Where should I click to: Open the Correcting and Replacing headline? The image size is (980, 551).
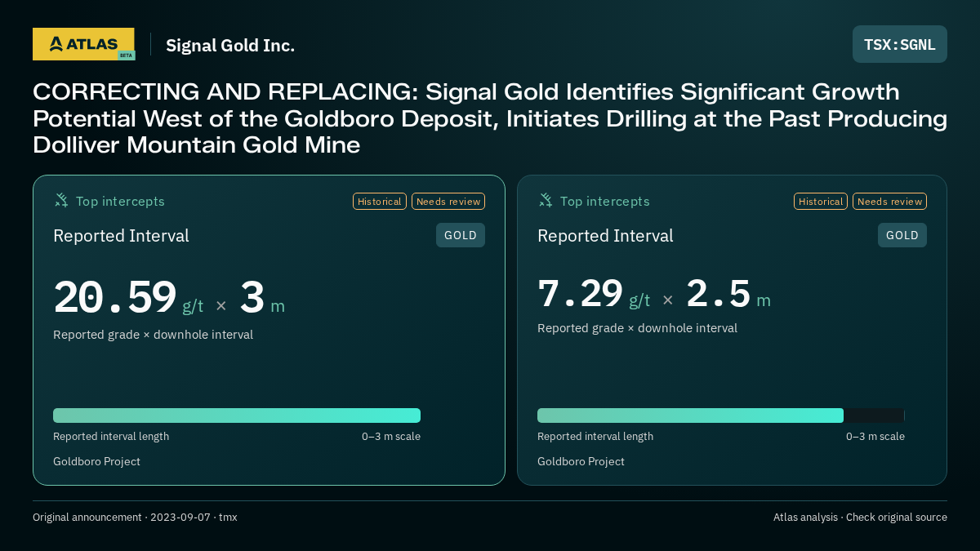[490, 118]
